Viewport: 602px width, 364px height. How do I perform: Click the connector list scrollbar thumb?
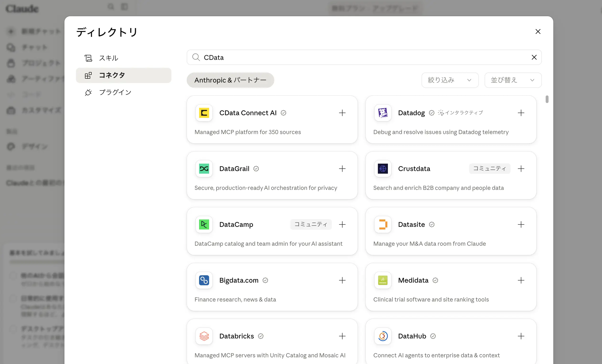coord(547,99)
